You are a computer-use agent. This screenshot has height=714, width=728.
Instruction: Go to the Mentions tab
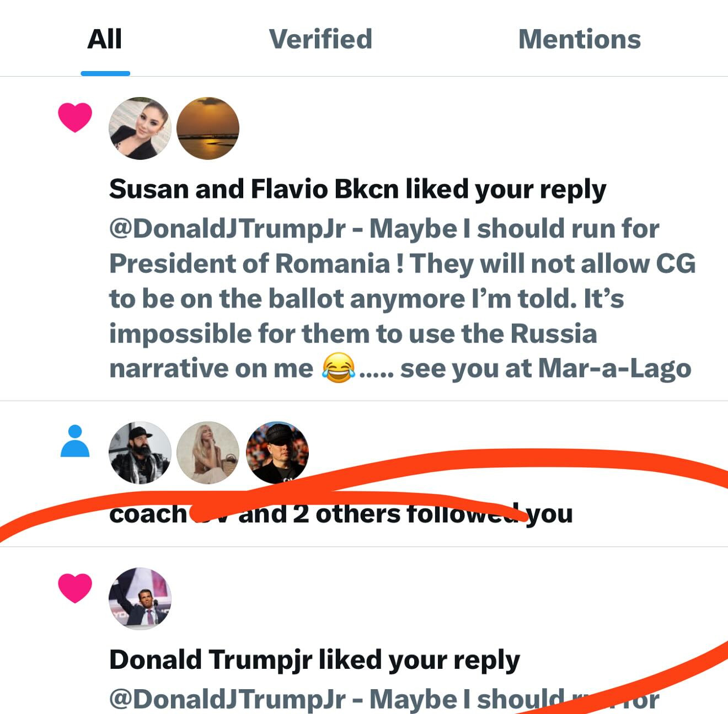(x=579, y=40)
